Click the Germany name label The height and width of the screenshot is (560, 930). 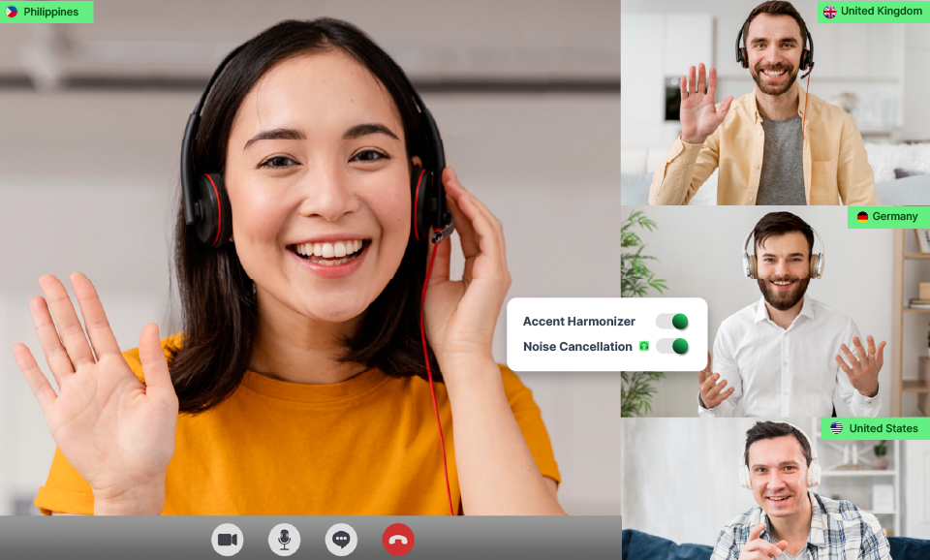(894, 217)
